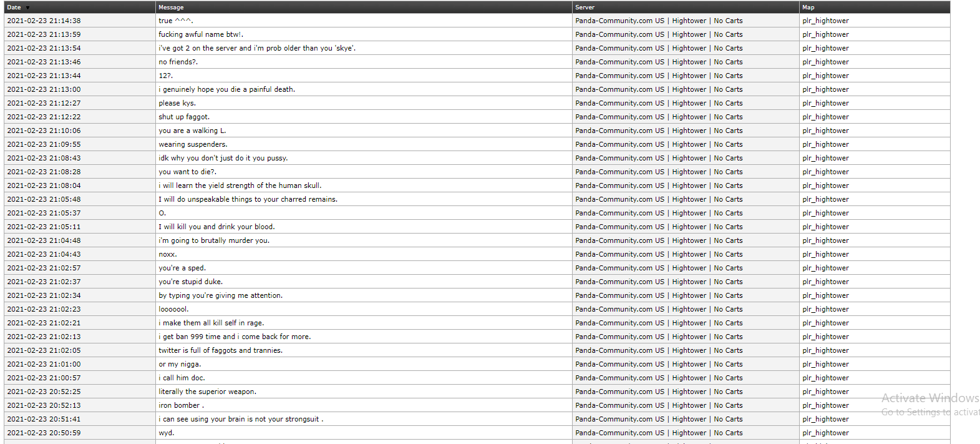Select the timestamp 2021-02-23 21:14:38
The image size is (980, 444).
(43, 20)
